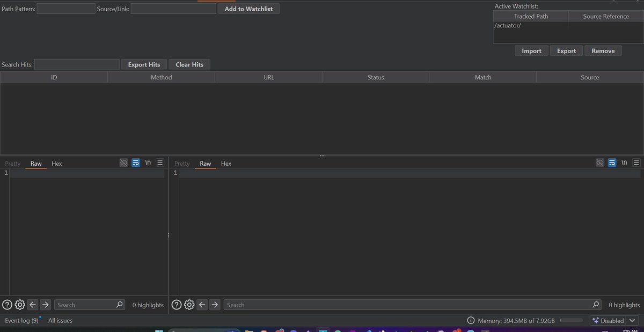This screenshot has height=332, width=644.
Task: Click the next-match right arrow under response search
Action: pos(215,304)
